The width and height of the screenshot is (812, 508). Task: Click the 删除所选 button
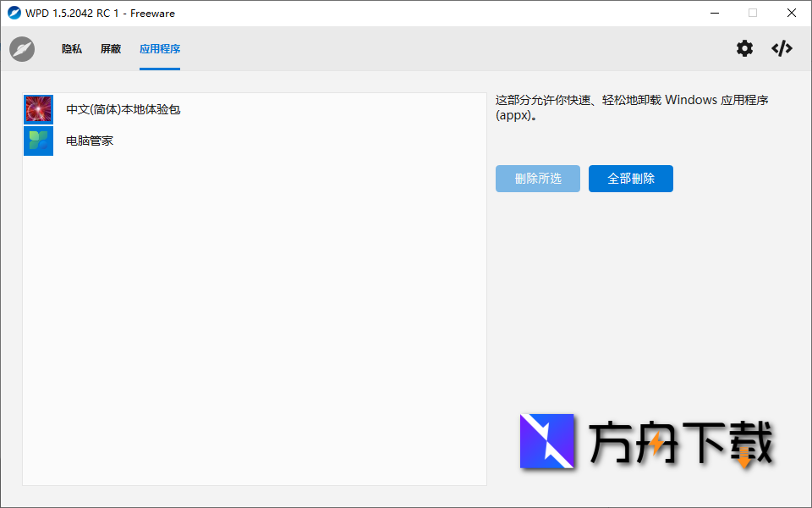tap(538, 179)
